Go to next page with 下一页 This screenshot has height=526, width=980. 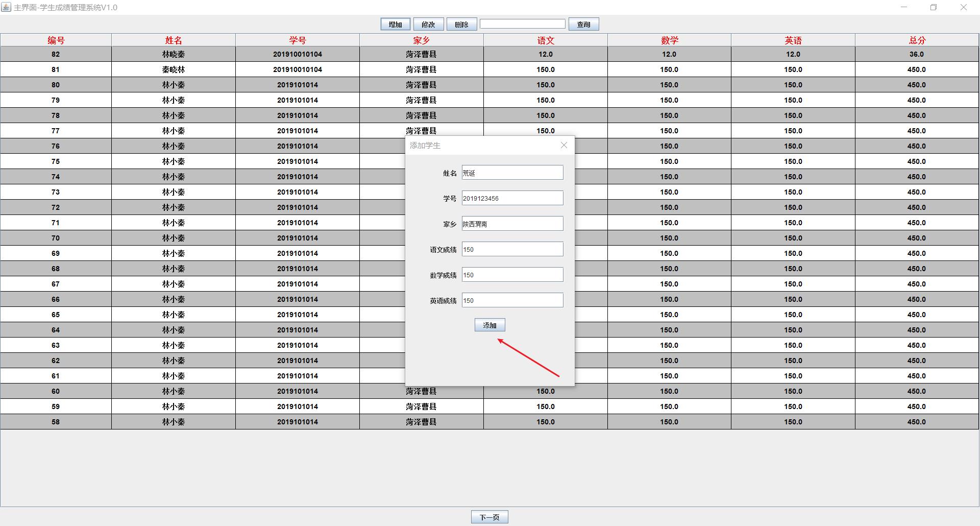click(x=489, y=517)
